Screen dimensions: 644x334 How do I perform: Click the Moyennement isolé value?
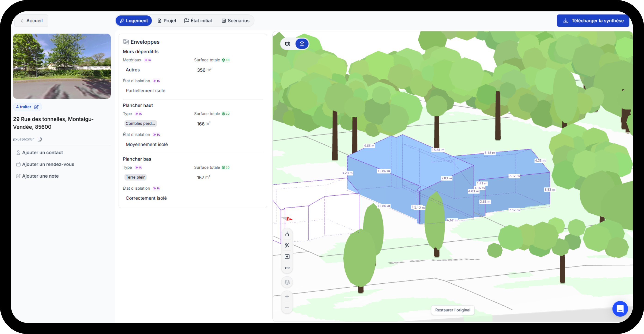pos(147,144)
